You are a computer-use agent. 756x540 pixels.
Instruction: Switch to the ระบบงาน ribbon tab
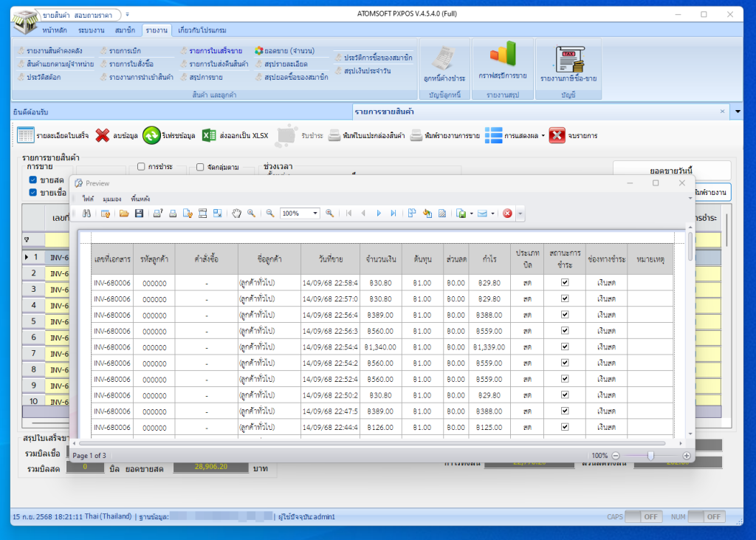(91, 30)
